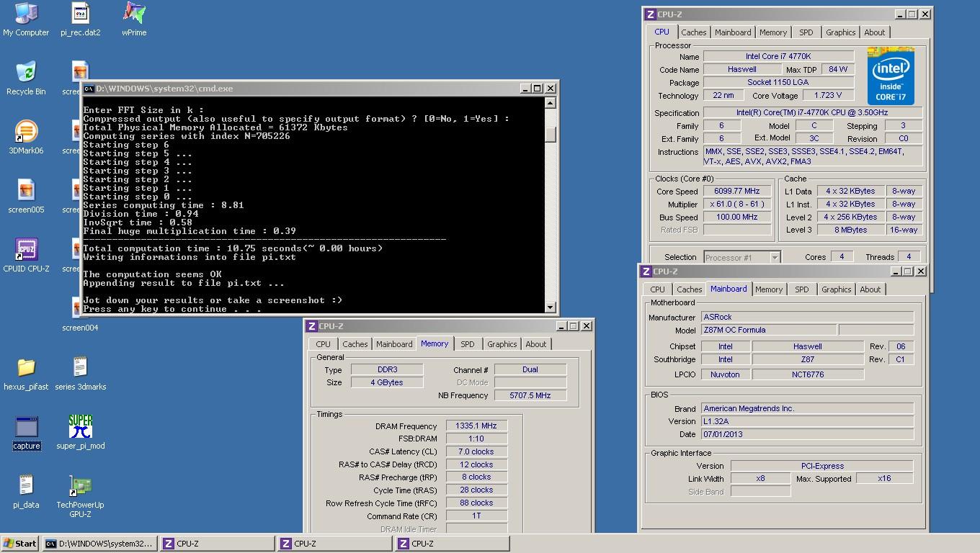Click CPU-Z Mainboard window title icon
The width and height of the screenshot is (980, 553).
pos(646,271)
